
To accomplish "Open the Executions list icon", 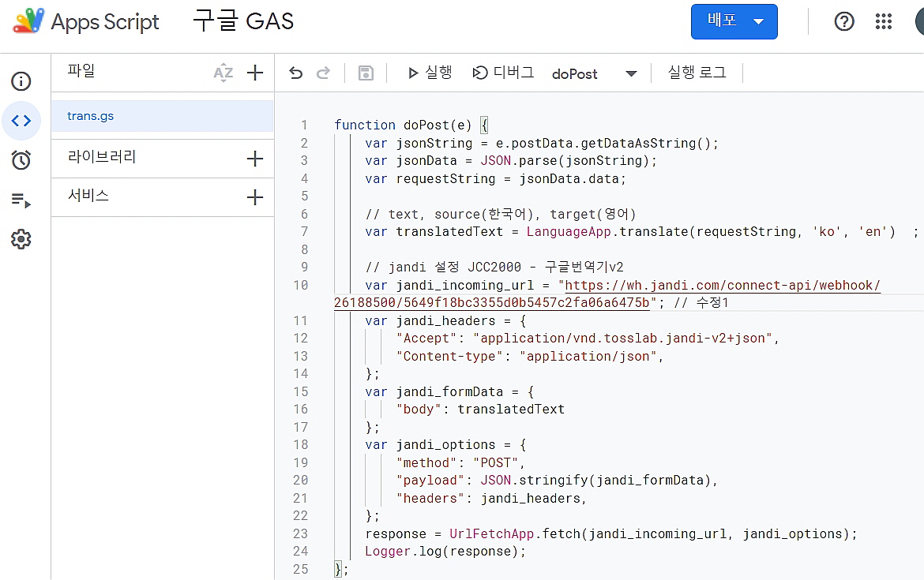I will pos(21,200).
